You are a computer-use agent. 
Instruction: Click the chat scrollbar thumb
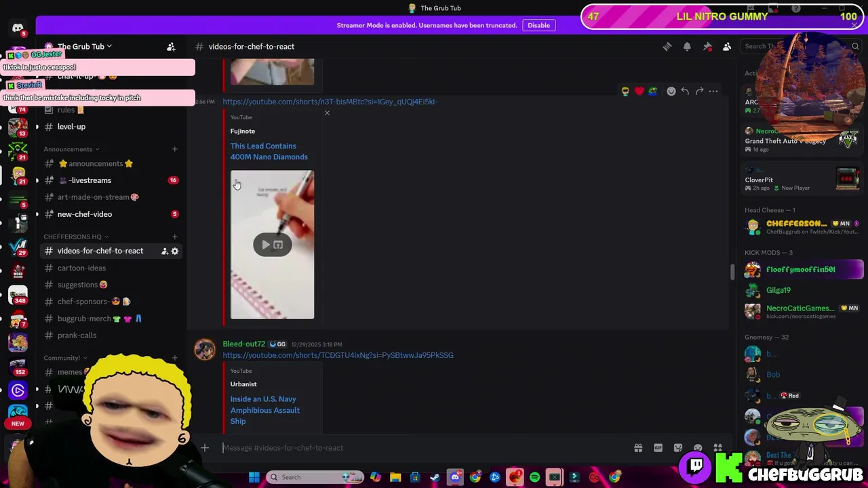(732, 272)
